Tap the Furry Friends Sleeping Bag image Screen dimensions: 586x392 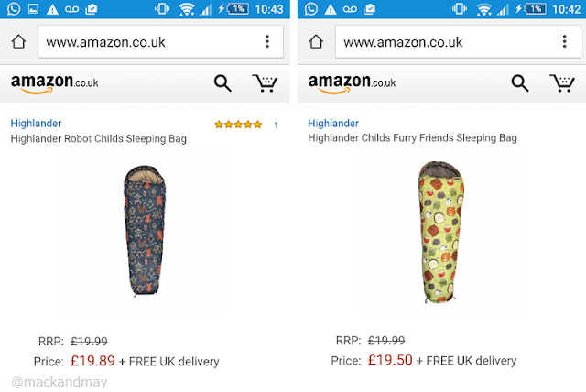click(x=437, y=229)
